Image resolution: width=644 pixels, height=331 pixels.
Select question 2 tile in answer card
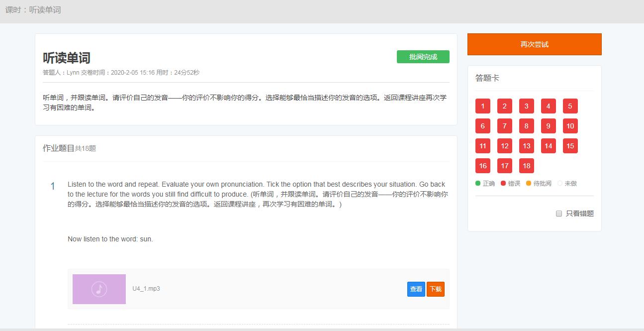tap(504, 106)
